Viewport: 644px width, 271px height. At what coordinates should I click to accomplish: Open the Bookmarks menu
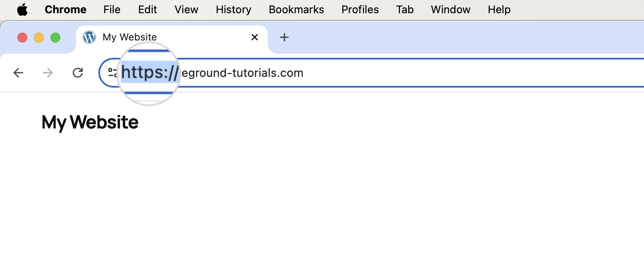(x=296, y=10)
